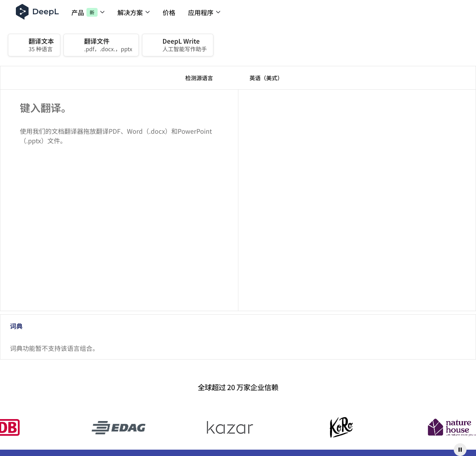Click the DeepL logo
The width and height of the screenshot is (476, 456).
37,12
